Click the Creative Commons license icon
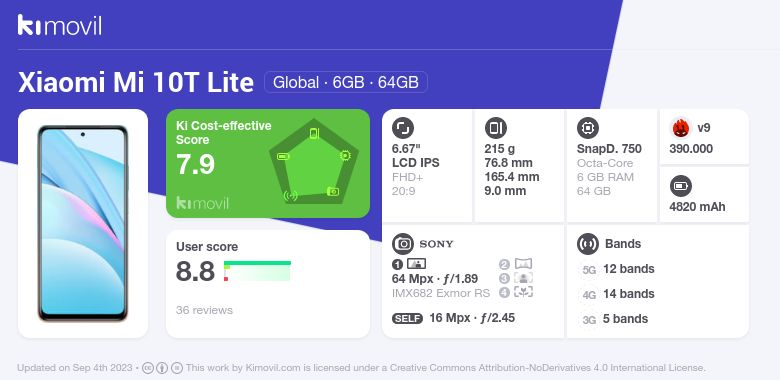The image size is (780, 380). [147, 368]
